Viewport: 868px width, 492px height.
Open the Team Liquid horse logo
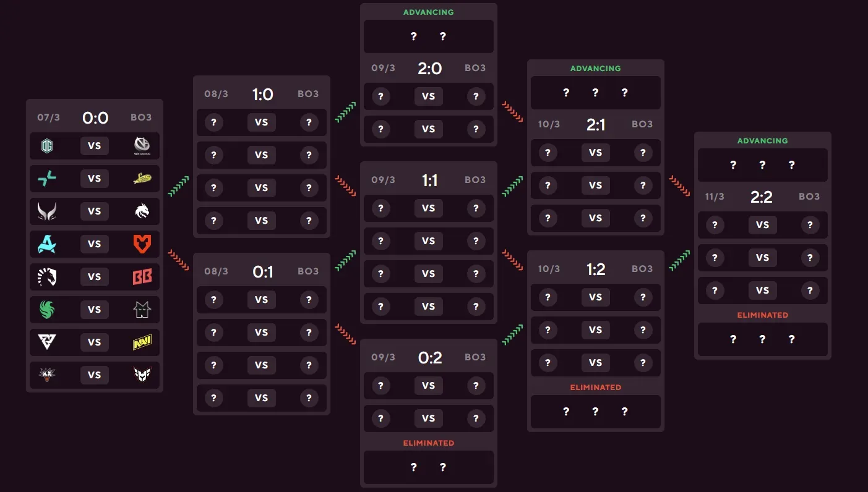pyautogui.click(x=47, y=277)
